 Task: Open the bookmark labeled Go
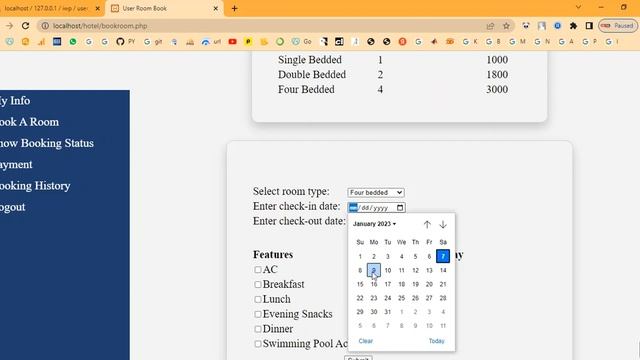coord(302,42)
